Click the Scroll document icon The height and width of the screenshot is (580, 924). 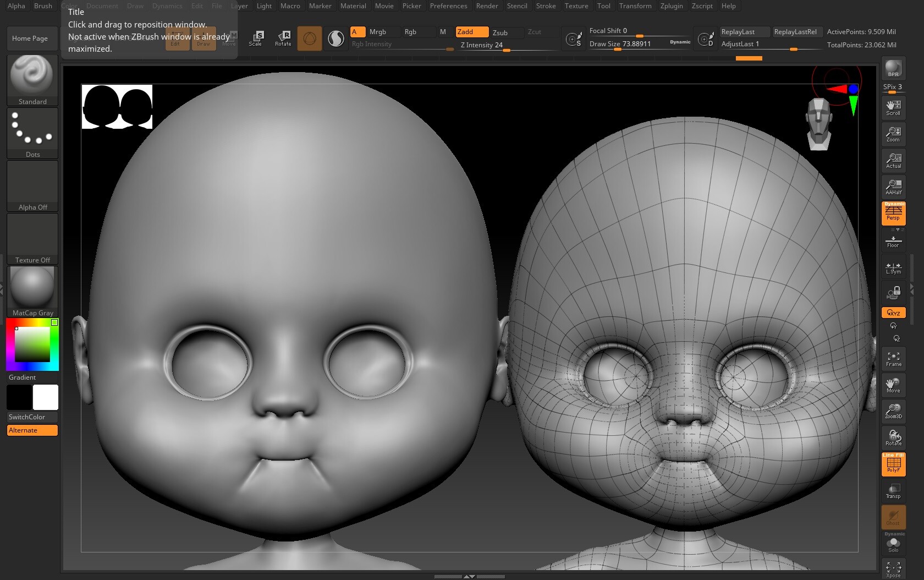893,107
